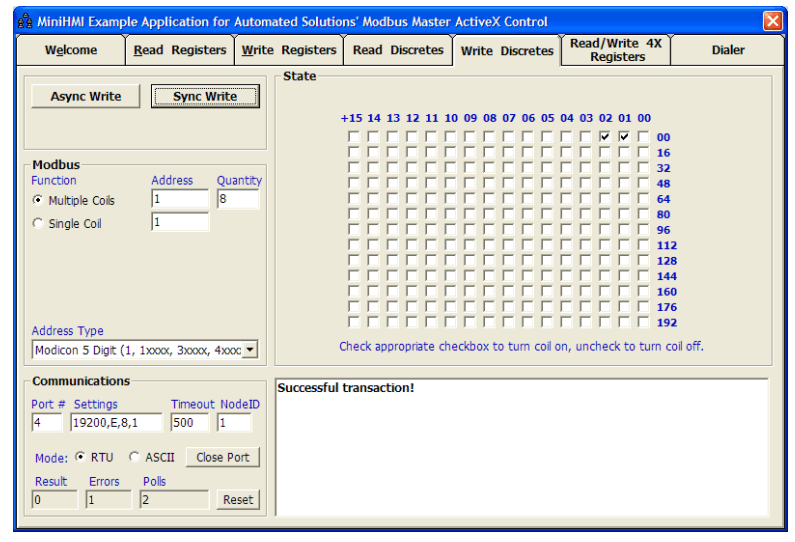Click the column header 08
This screenshot has height=542, width=795.
point(490,118)
